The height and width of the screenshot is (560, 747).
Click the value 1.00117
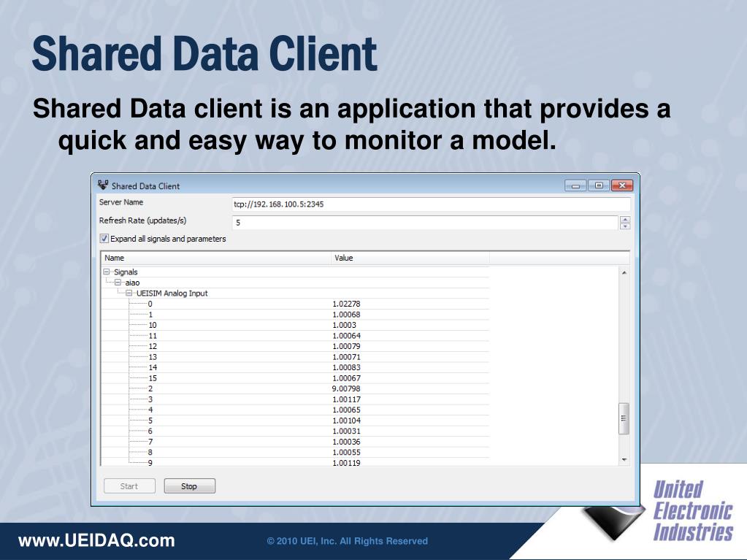click(x=346, y=399)
